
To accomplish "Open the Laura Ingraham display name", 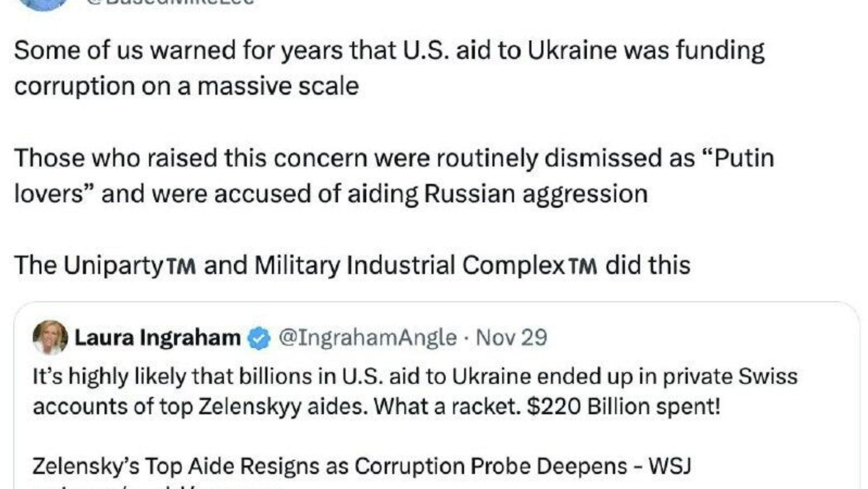I will click(157, 337).
